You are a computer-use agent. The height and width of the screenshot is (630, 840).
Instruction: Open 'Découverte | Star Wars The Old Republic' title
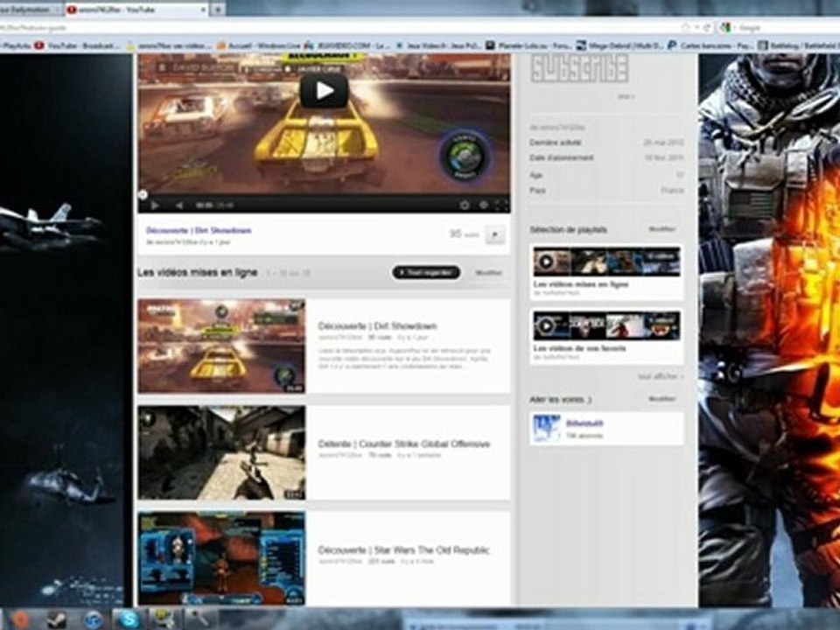click(x=403, y=549)
